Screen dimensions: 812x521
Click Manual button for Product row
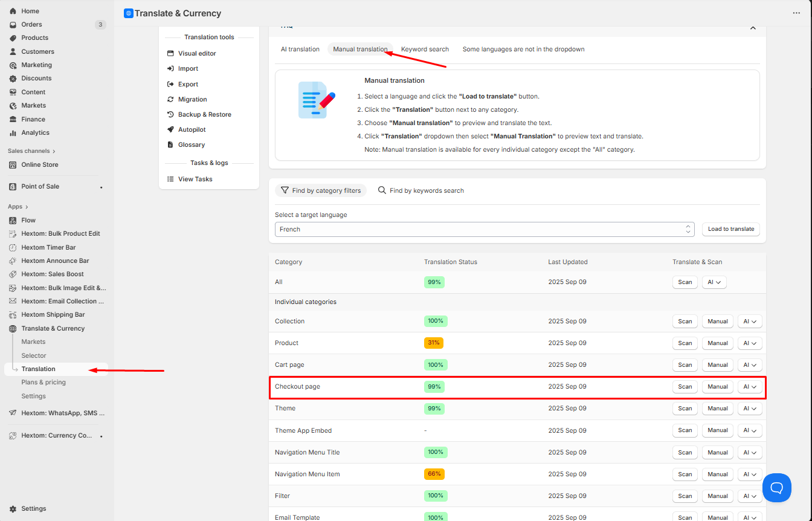click(x=718, y=343)
